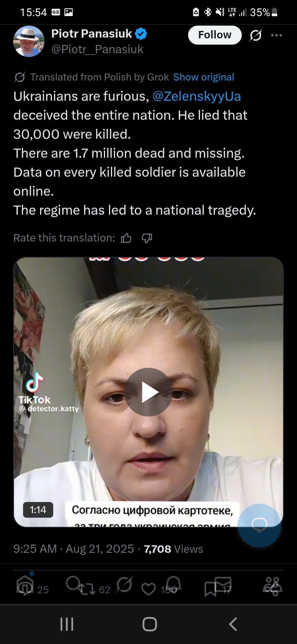
Task: Tap the floating chat bubble button
Action: pyautogui.click(x=259, y=526)
